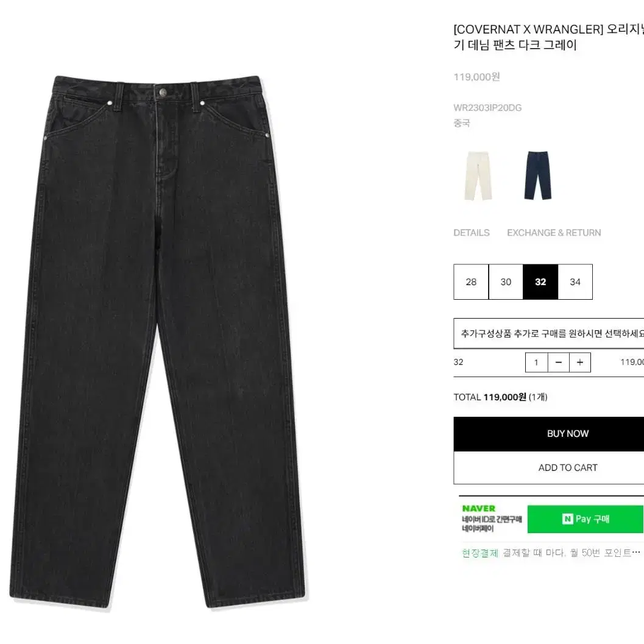Click the quantity input field

[536, 363]
